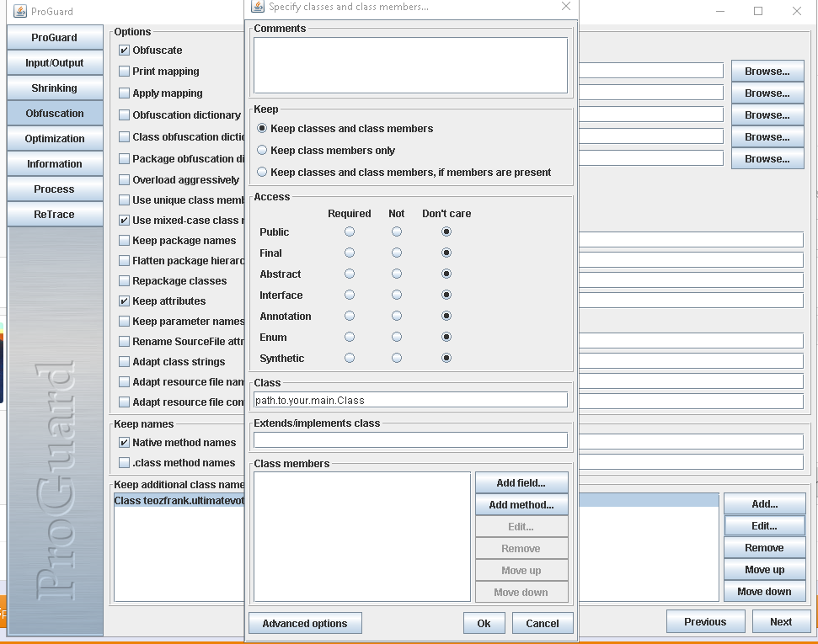Set Final access to Required
This screenshot has width=818, height=644.
coord(350,253)
